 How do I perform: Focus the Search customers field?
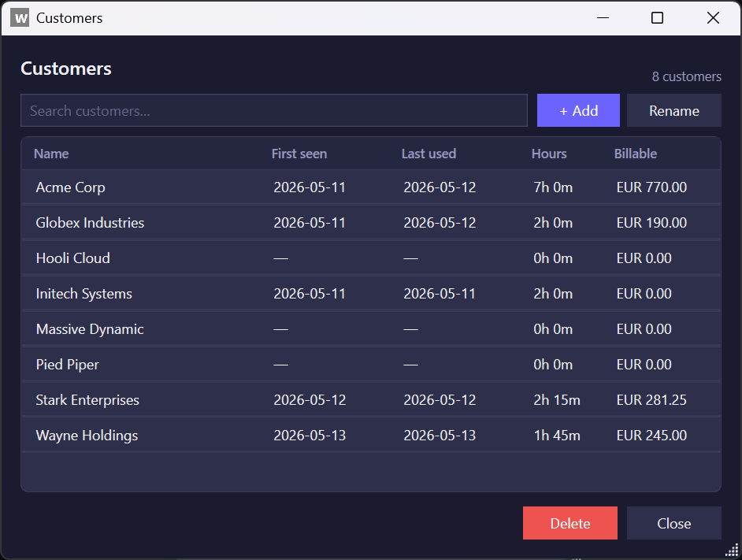(x=274, y=110)
